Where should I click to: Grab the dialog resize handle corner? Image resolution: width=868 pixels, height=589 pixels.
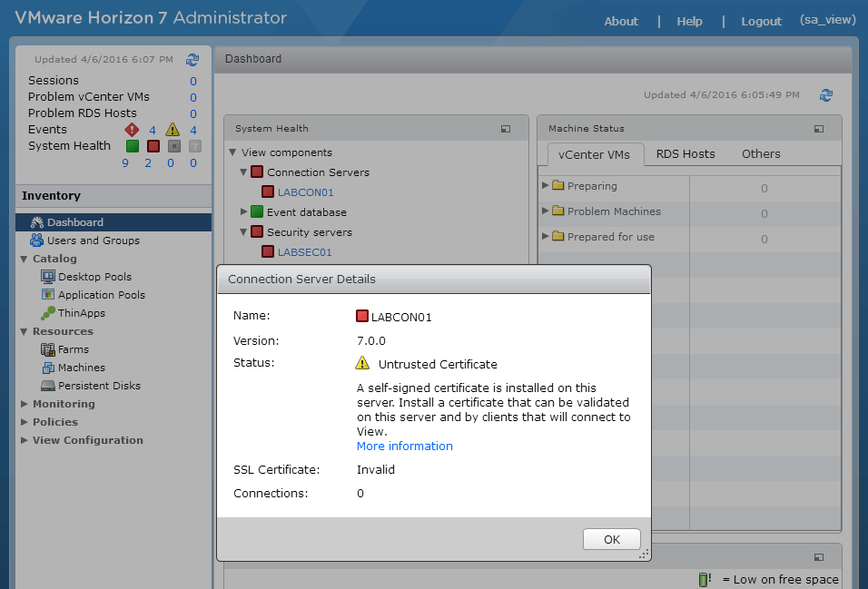tap(645, 555)
